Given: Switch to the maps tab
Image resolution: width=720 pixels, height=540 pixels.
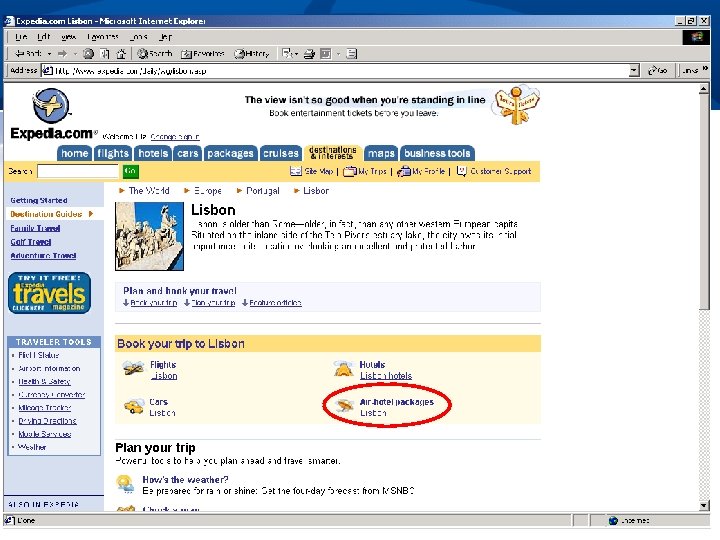Looking at the screenshot, I should click(x=381, y=153).
